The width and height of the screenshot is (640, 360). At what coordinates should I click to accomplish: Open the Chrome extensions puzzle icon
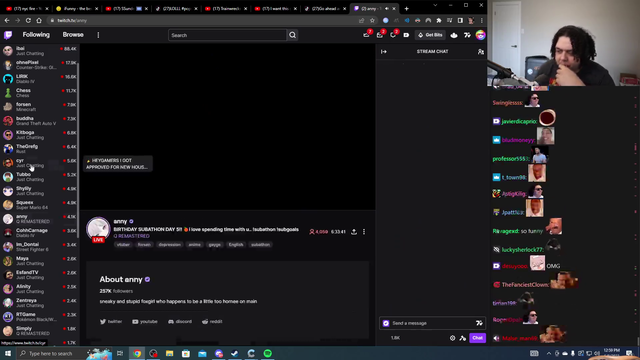[439, 20]
